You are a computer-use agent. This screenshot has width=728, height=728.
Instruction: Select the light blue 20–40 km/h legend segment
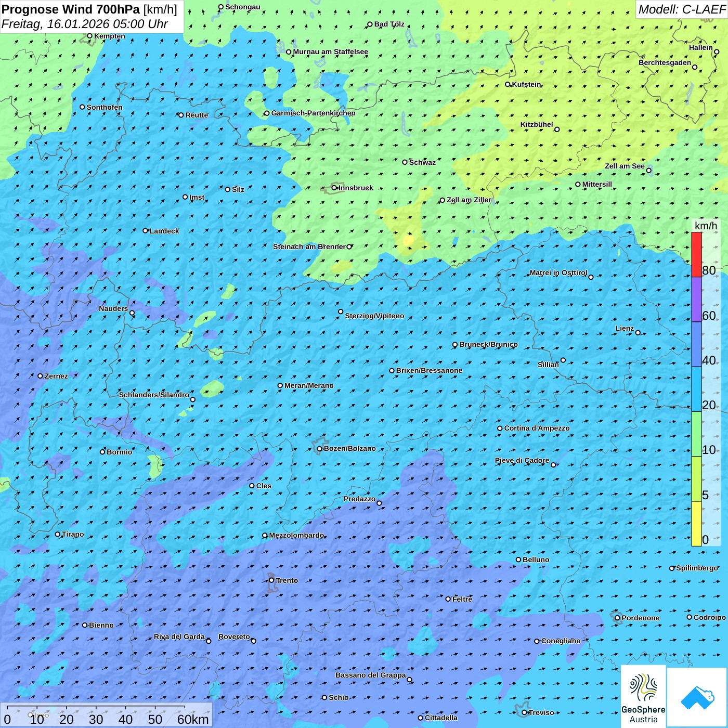click(x=696, y=389)
